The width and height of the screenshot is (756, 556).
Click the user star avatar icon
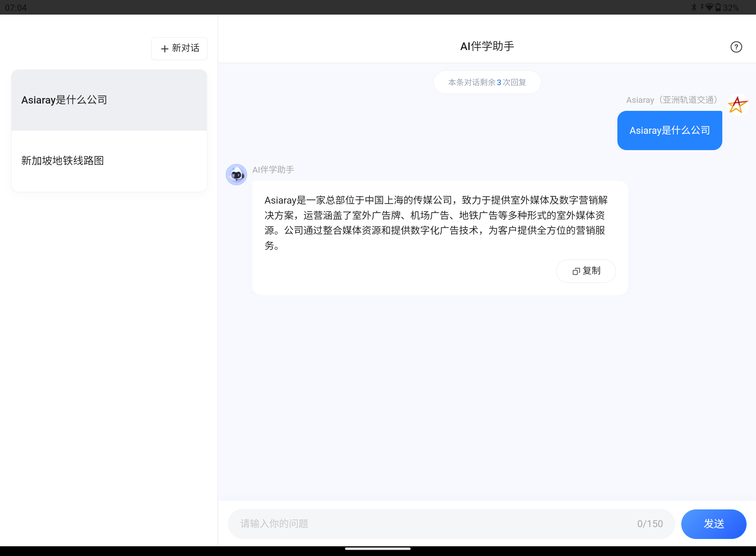(x=738, y=105)
